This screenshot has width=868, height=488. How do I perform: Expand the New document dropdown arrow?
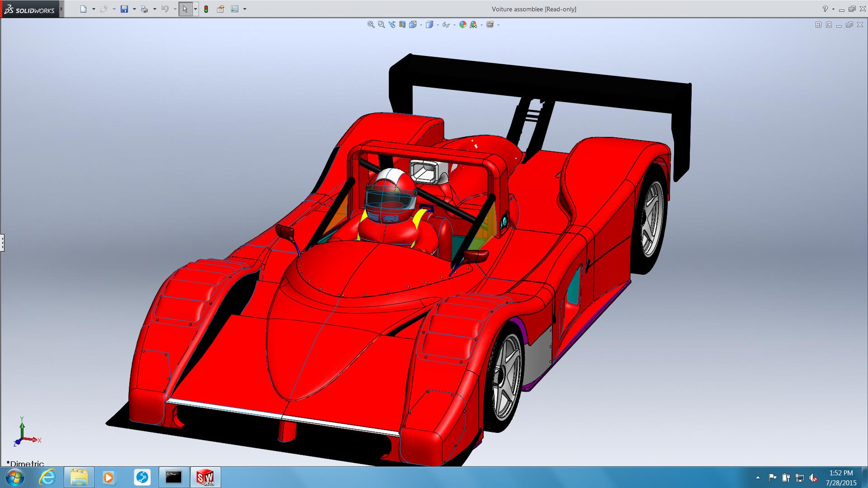[x=94, y=9]
